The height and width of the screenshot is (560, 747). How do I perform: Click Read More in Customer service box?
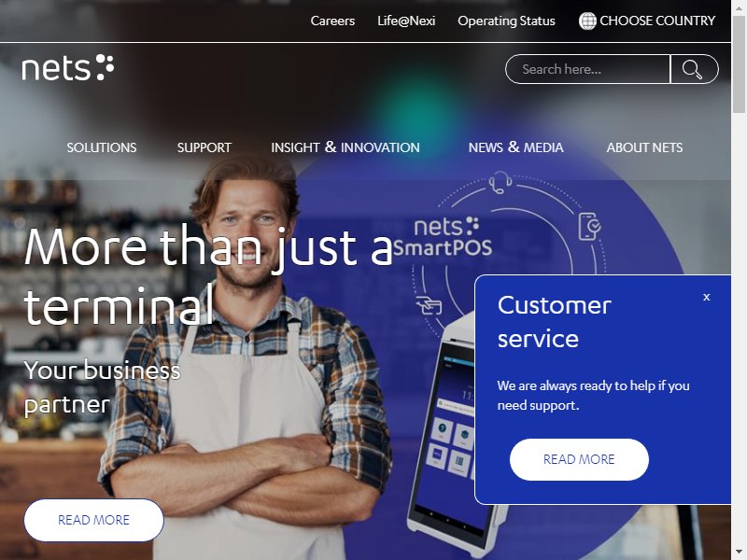579,459
